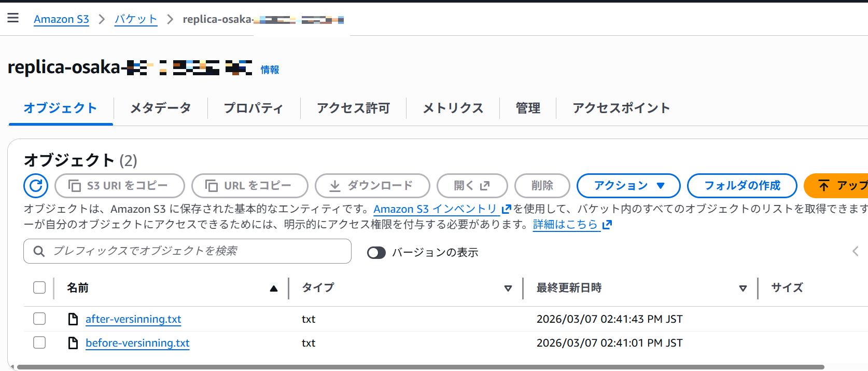Click the file icon for before-versinning.txt
Viewport: 868px width, 371px height.
coord(73,343)
